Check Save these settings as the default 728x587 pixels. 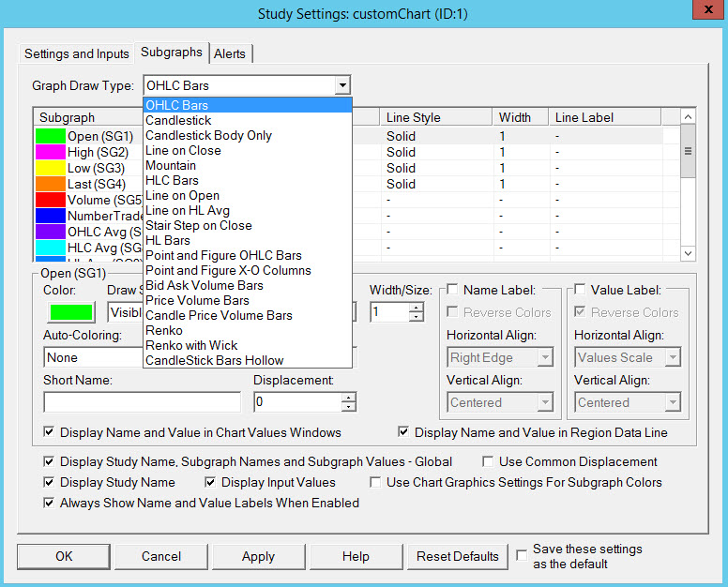tap(522, 555)
